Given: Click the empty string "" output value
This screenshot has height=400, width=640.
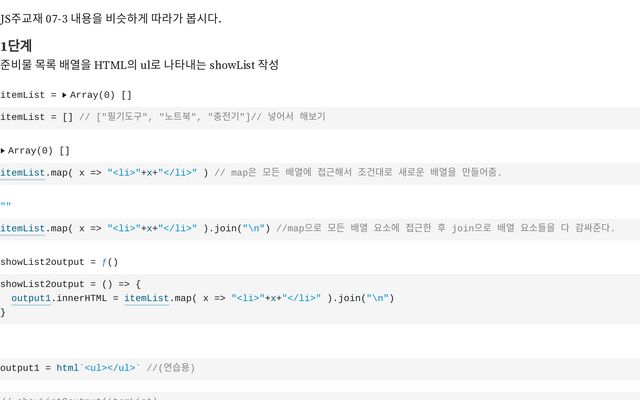Looking at the screenshot, I should click(x=6, y=205).
